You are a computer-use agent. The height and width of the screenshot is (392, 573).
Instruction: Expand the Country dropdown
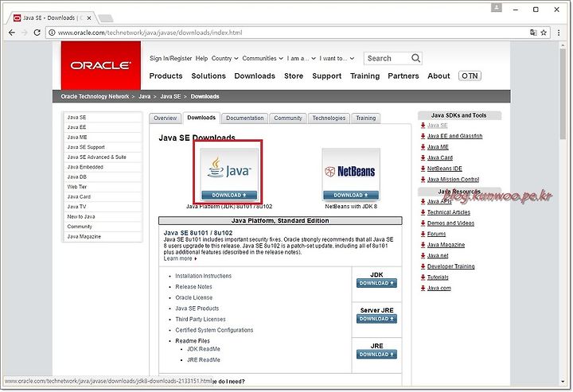[224, 58]
